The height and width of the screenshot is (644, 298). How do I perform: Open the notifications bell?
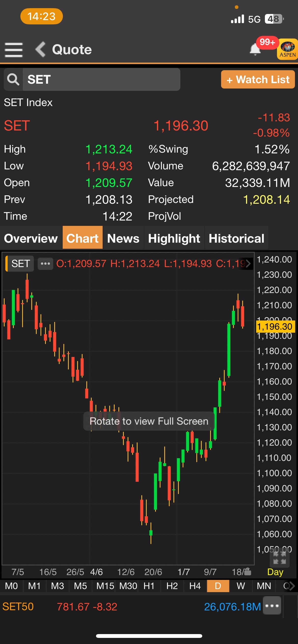click(255, 49)
